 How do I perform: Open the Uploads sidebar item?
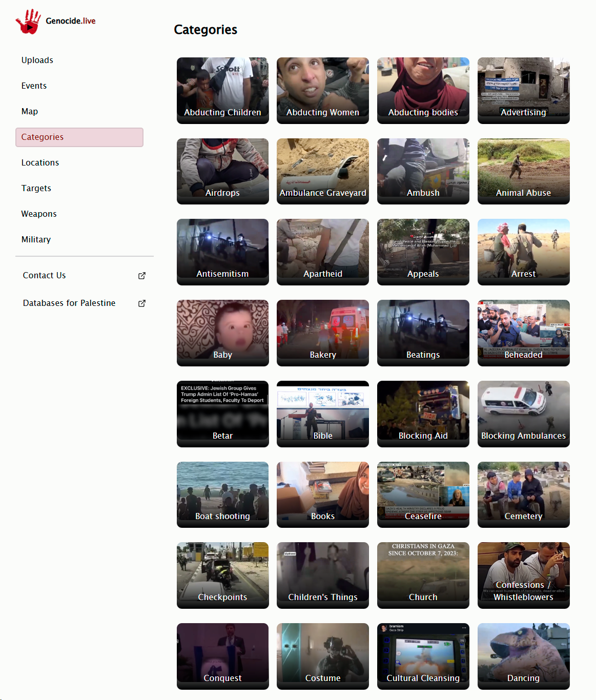click(37, 60)
